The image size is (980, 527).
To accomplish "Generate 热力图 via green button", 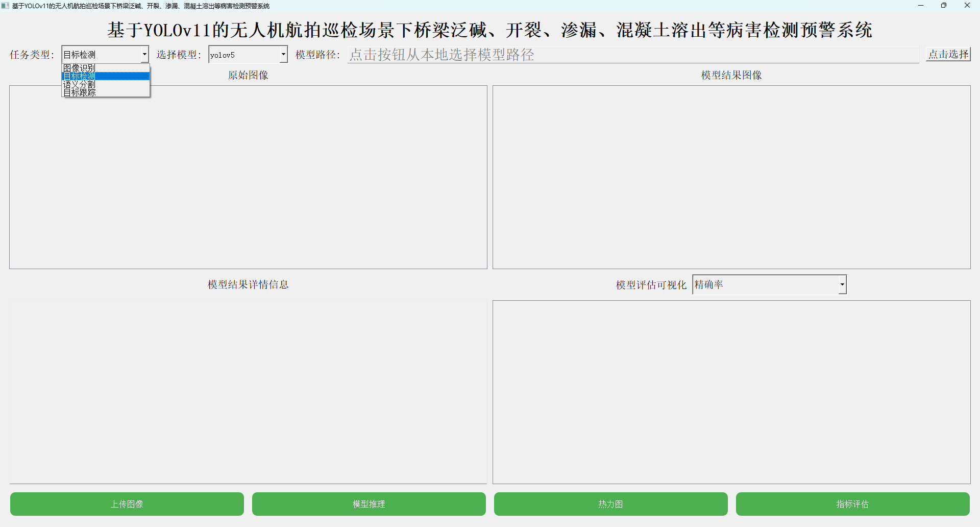I will (611, 504).
